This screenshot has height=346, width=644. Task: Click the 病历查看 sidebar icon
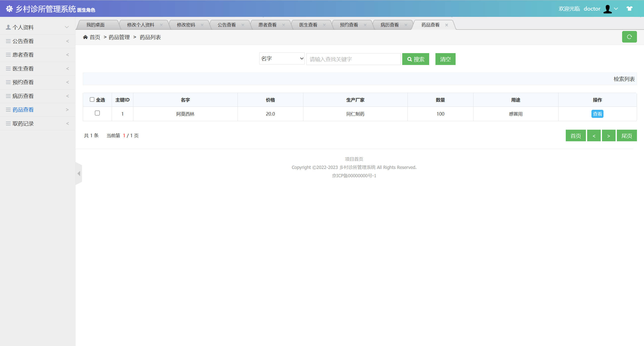[8, 96]
